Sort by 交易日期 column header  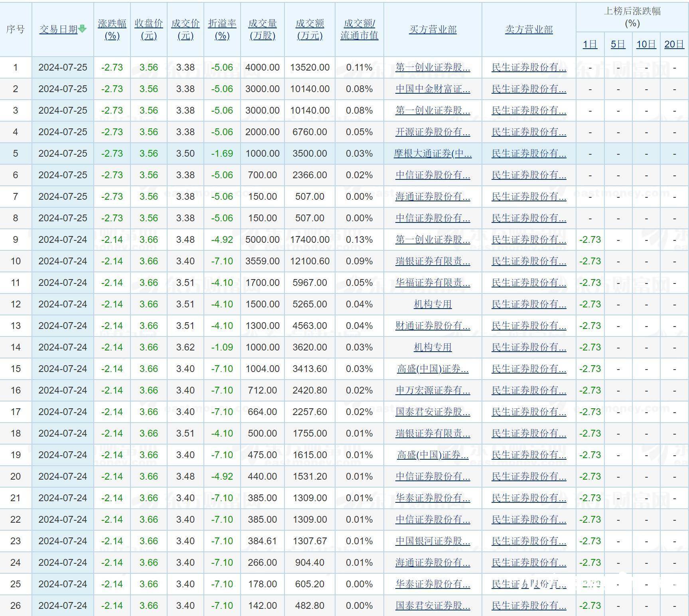click(x=58, y=29)
